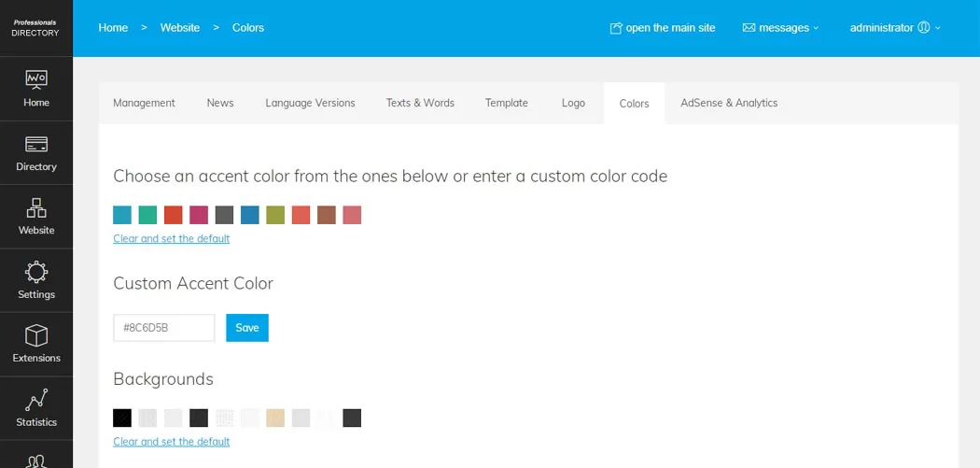The image size is (980, 468).
Task: Click open the main site link
Action: coord(670,27)
